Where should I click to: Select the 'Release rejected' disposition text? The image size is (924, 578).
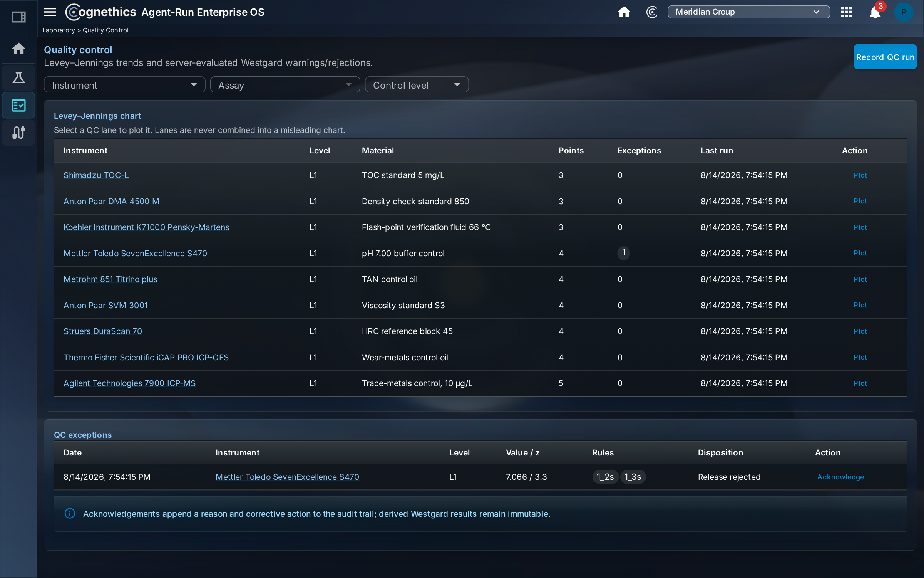(729, 477)
